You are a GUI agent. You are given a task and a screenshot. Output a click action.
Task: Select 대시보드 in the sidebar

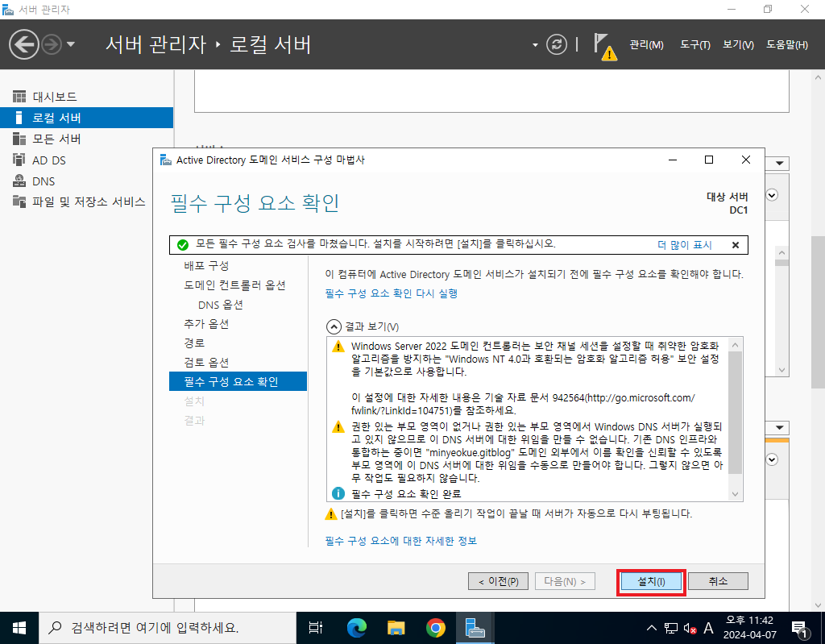(87, 97)
